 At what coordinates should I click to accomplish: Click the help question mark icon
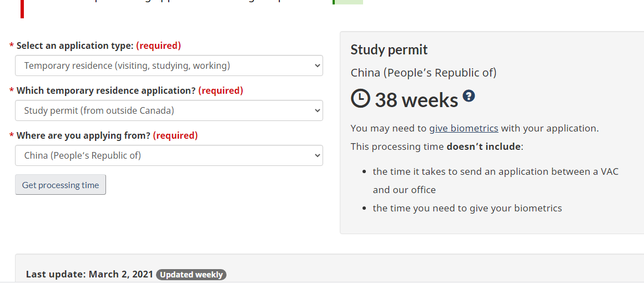[x=469, y=96]
